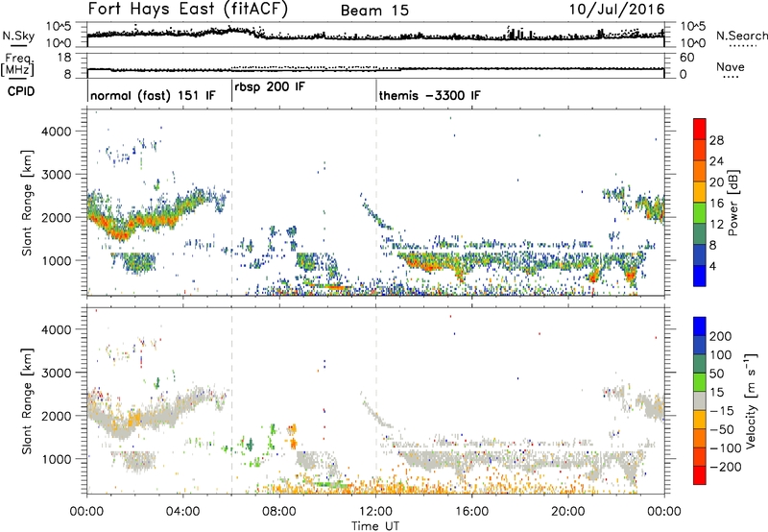The height and width of the screenshot is (532, 768).
Task: Click the velocity panel 'Slant Range [km]' label
Action: click(27, 401)
